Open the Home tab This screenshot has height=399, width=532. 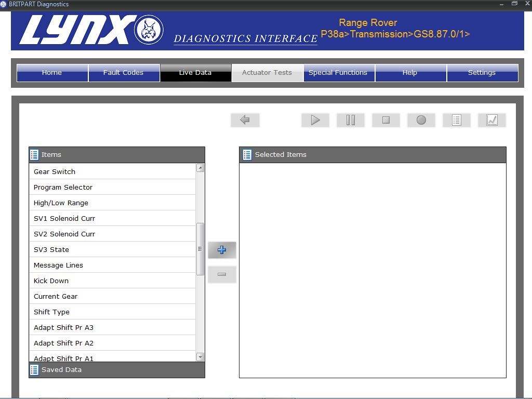[x=52, y=73]
